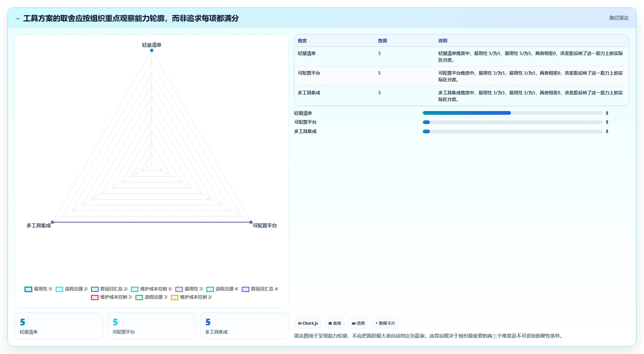This screenshot has width=644, height=354.
Task: Toggle the 维护成本控制 3/ legend series
Action: [112, 297]
